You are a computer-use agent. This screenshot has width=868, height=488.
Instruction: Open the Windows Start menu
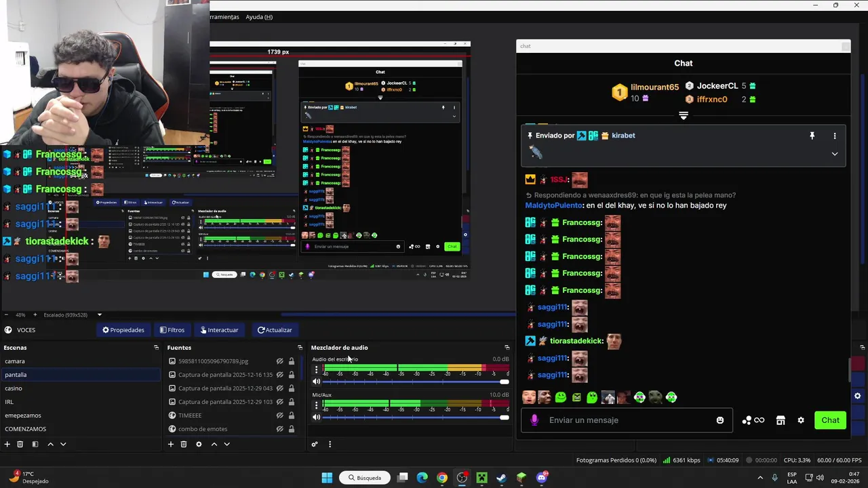(x=327, y=478)
